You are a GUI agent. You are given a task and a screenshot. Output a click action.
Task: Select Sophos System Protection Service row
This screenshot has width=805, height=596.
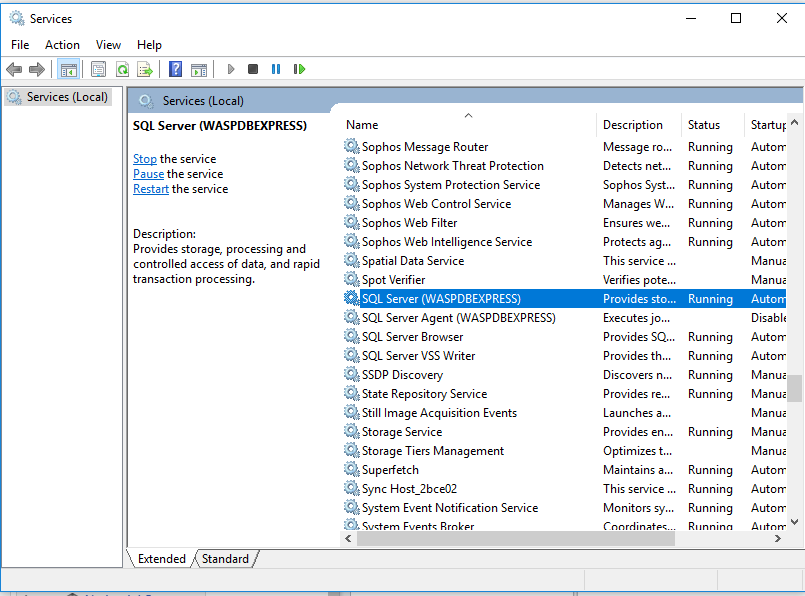(564, 184)
